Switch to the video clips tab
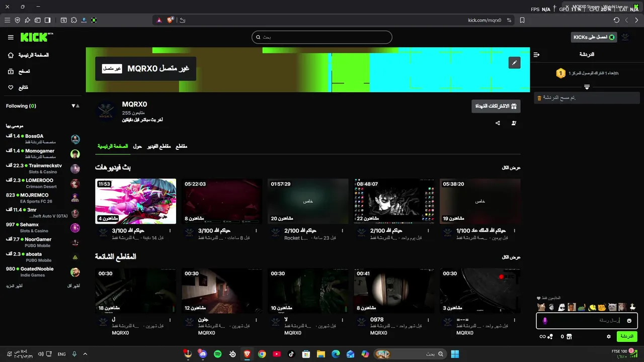 [x=159, y=146]
